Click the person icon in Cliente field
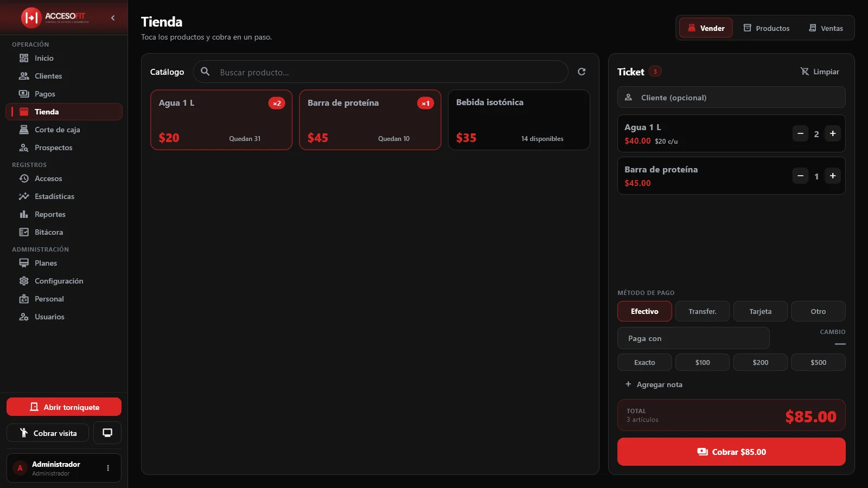 tap(628, 97)
